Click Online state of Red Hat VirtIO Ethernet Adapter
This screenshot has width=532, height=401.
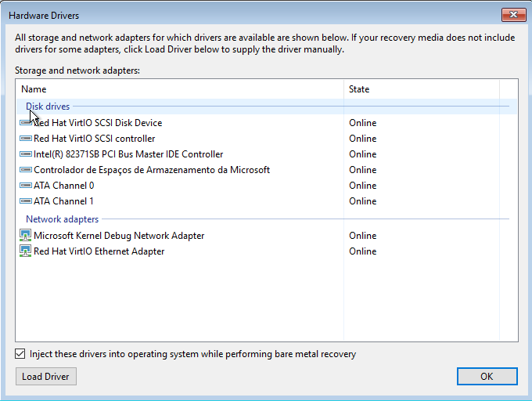click(363, 251)
